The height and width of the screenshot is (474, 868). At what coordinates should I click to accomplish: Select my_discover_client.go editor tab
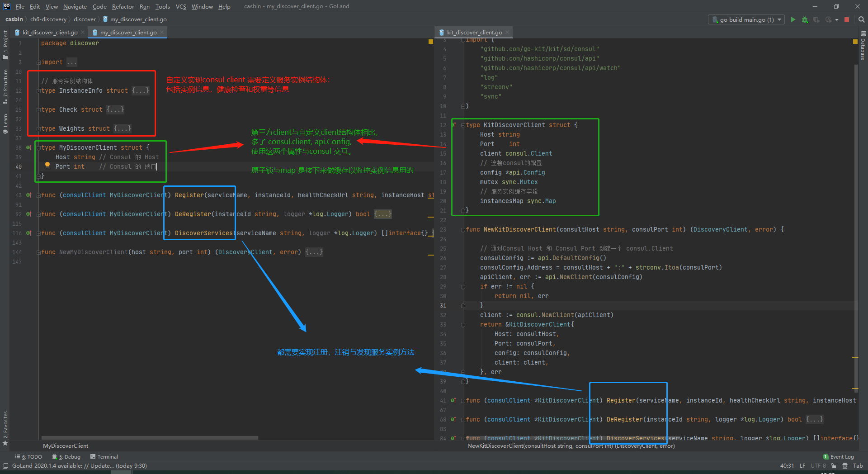[x=128, y=33]
